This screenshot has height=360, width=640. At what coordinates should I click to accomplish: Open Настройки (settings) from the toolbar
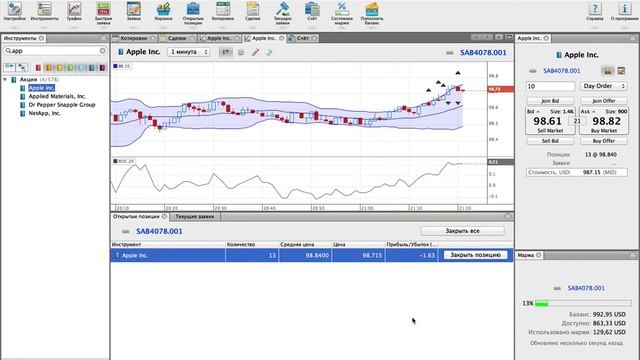coord(15,11)
